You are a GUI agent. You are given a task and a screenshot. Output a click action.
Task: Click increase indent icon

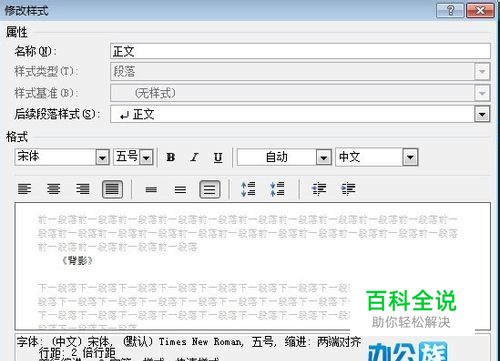click(x=348, y=189)
